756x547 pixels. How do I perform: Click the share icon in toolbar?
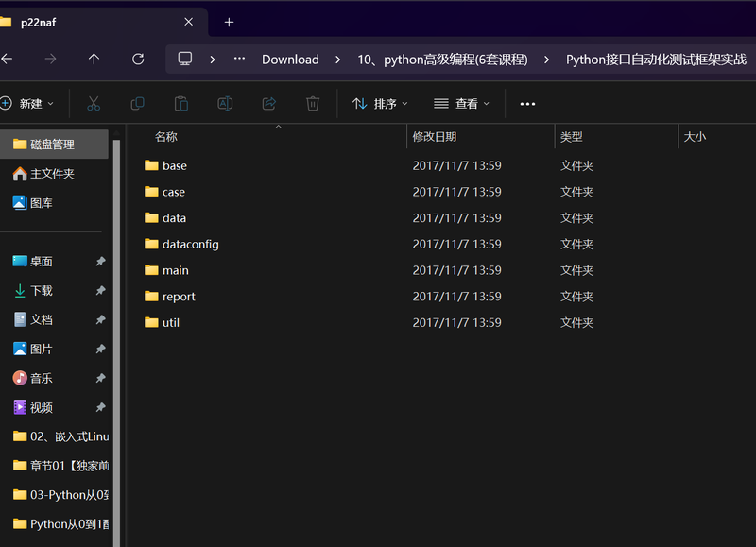(268, 104)
